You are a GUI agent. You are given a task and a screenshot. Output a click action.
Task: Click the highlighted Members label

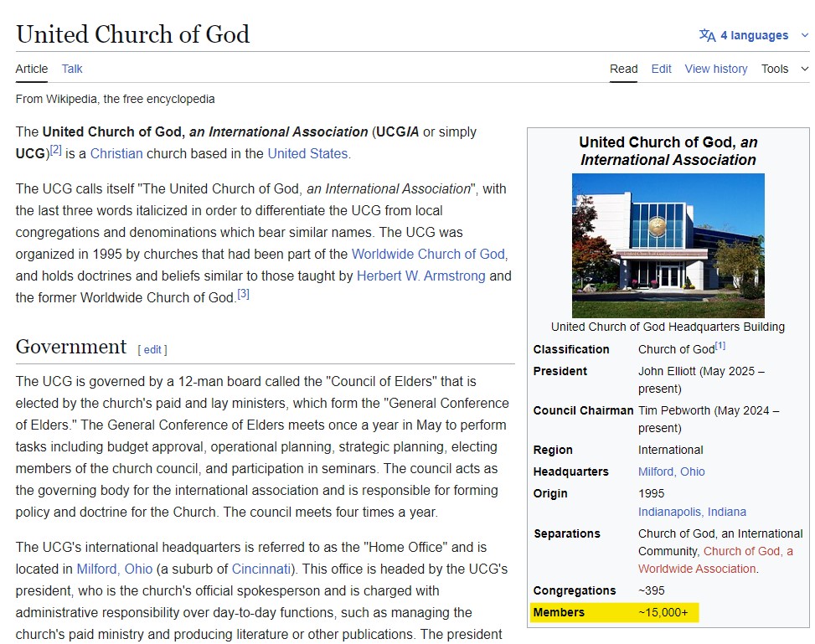tap(559, 612)
